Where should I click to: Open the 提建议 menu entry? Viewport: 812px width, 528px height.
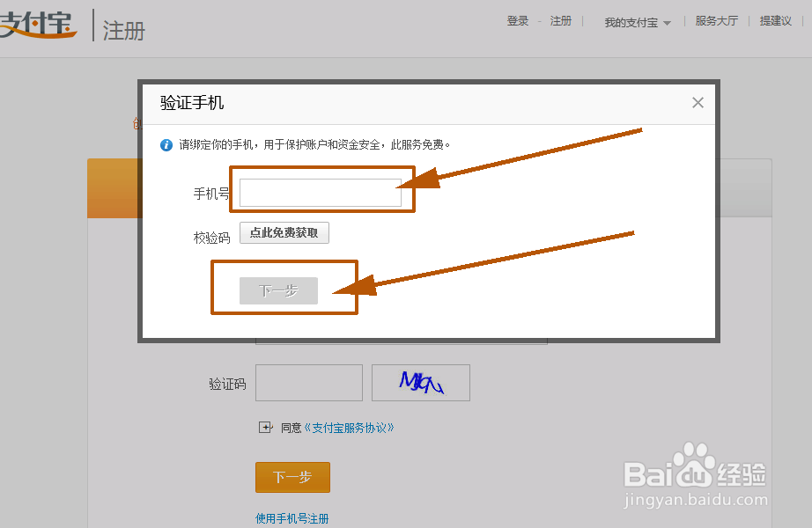[775, 20]
